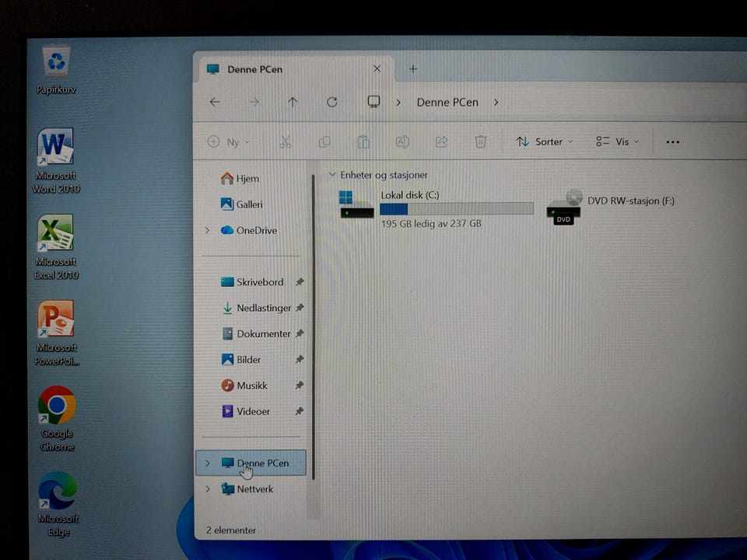The image size is (747, 560).
Task: Click the navigation pane vertical scrollbar
Action: click(313, 327)
